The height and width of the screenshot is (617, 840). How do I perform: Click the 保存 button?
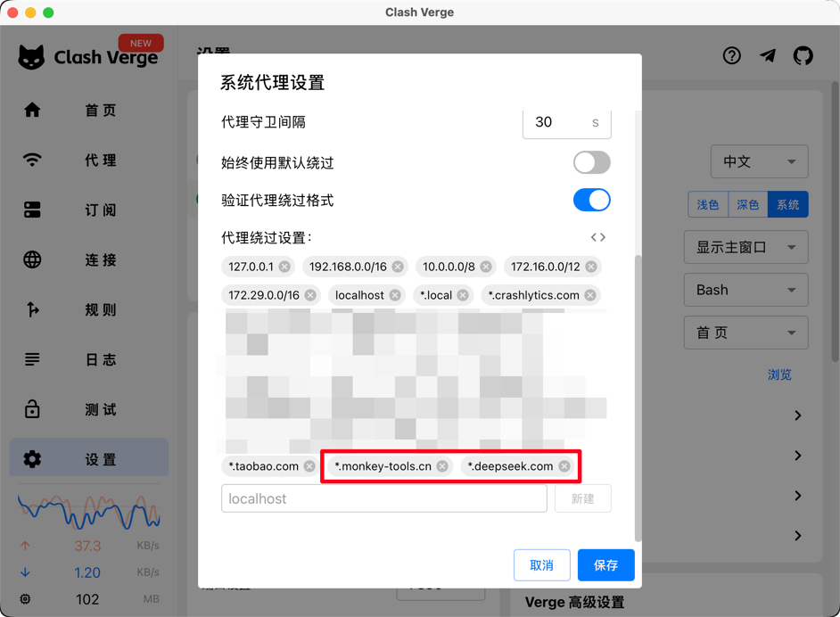(x=605, y=565)
